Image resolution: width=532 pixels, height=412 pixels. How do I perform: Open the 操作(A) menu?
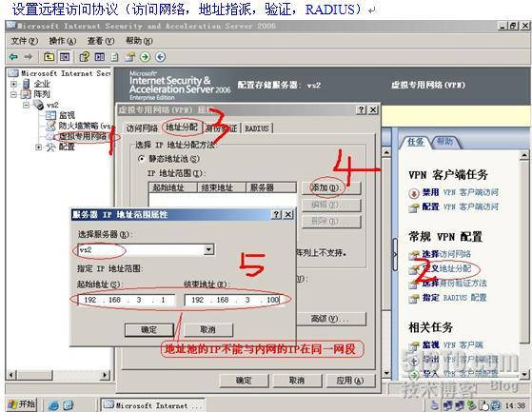pos(63,41)
